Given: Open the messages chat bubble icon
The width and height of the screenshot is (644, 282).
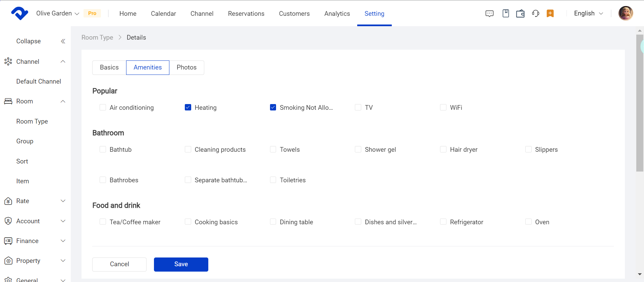Looking at the screenshot, I should [x=489, y=13].
